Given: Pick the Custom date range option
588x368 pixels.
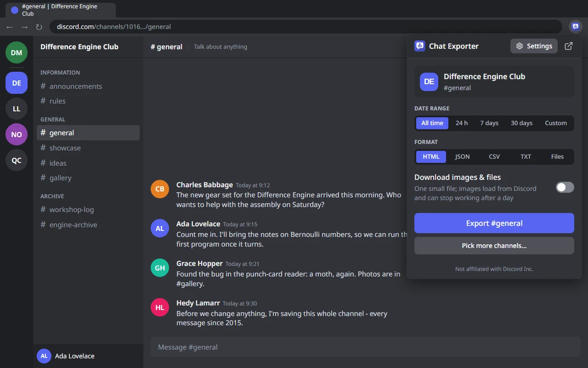Looking at the screenshot, I should (556, 123).
